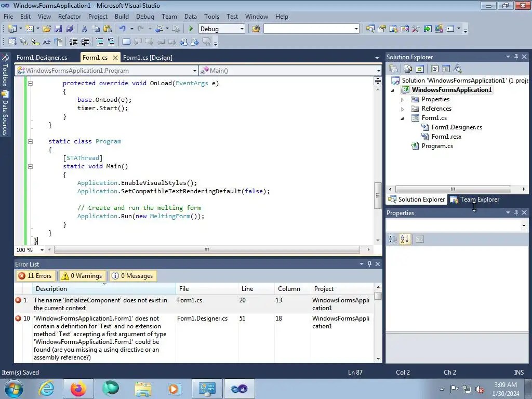Collapse the OnLoad method outline
Image resolution: width=532 pixels, height=399 pixels.
30,83
